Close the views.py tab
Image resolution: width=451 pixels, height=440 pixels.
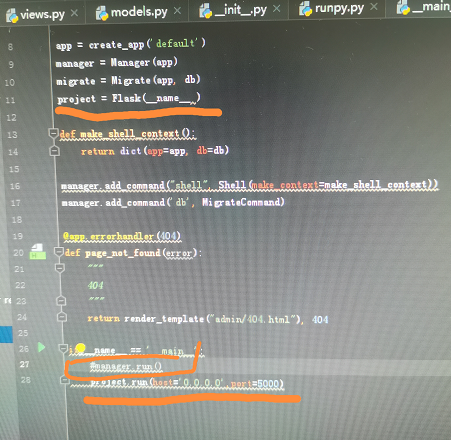[74, 13]
